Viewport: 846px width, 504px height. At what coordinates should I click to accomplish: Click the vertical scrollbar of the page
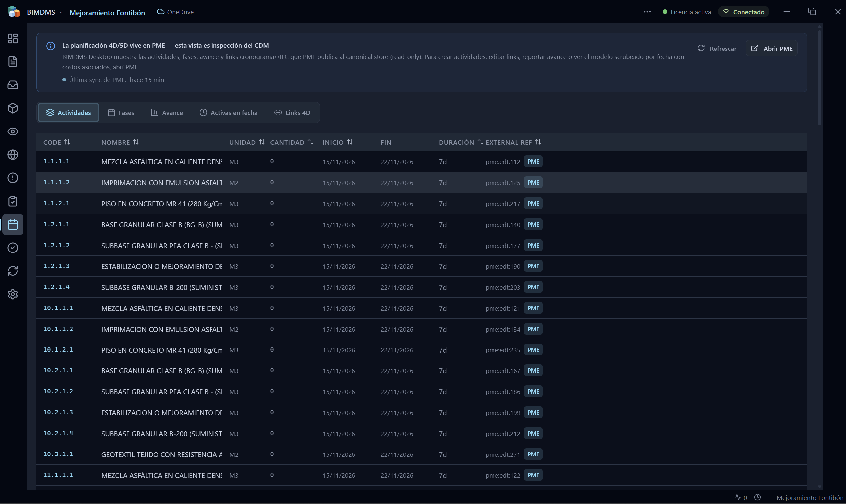(819, 78)
